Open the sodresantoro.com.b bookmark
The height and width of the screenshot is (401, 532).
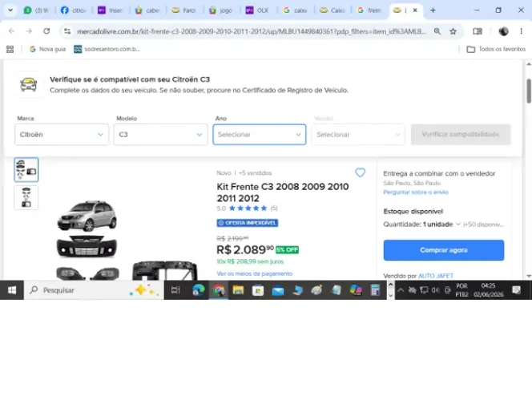click(x=107, y=49)
